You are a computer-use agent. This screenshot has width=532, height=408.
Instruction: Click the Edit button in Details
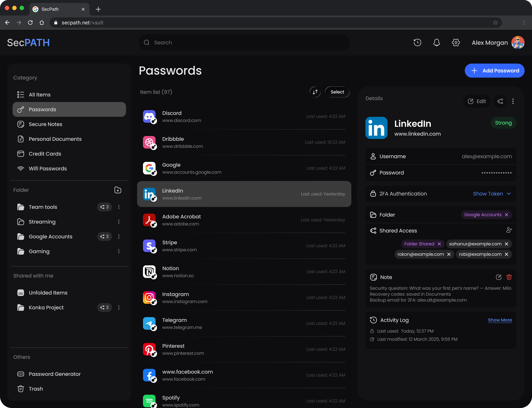[x=477, y=101]
